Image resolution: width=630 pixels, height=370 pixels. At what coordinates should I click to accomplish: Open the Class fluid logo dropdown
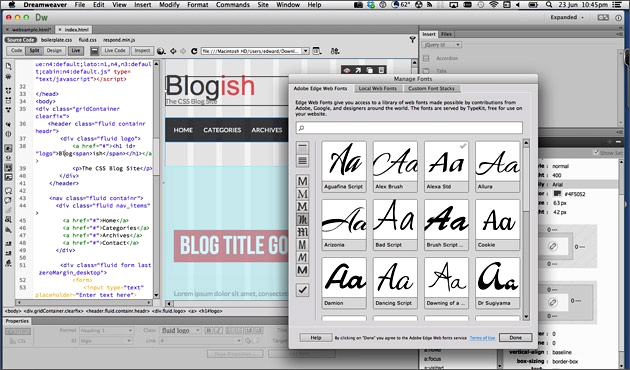point(180,330)
